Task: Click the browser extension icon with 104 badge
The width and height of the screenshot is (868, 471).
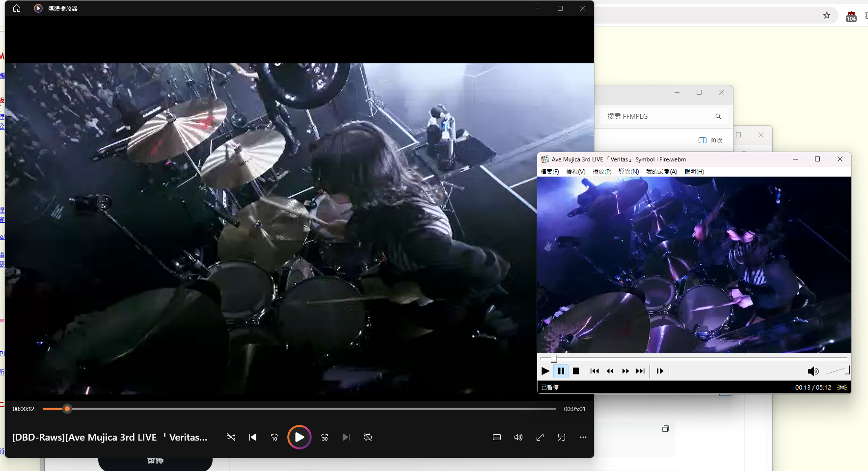Action: click(851, 17)
